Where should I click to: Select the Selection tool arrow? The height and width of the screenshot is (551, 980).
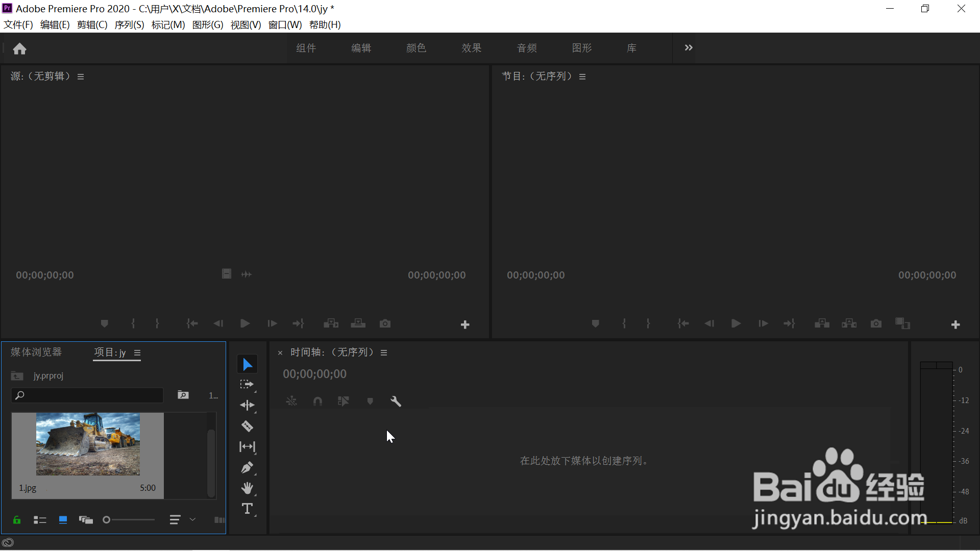(248, 364)
